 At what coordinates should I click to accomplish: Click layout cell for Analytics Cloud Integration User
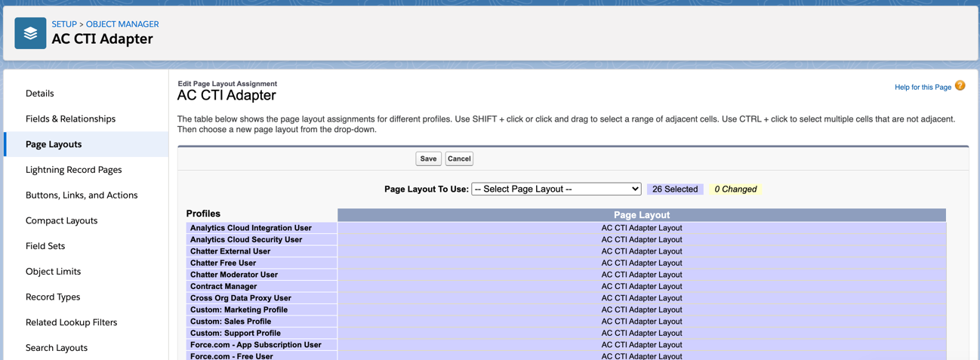click(642, 228)
